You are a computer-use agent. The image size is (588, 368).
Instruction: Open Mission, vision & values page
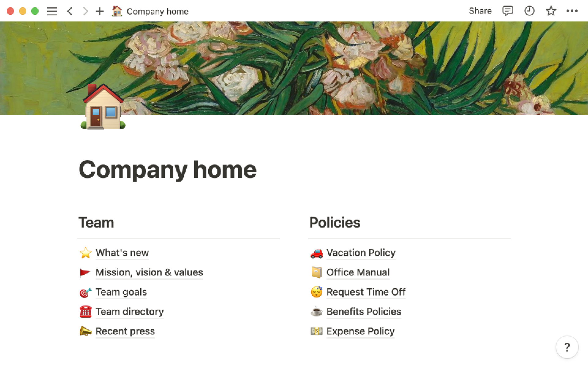point(149,272)
